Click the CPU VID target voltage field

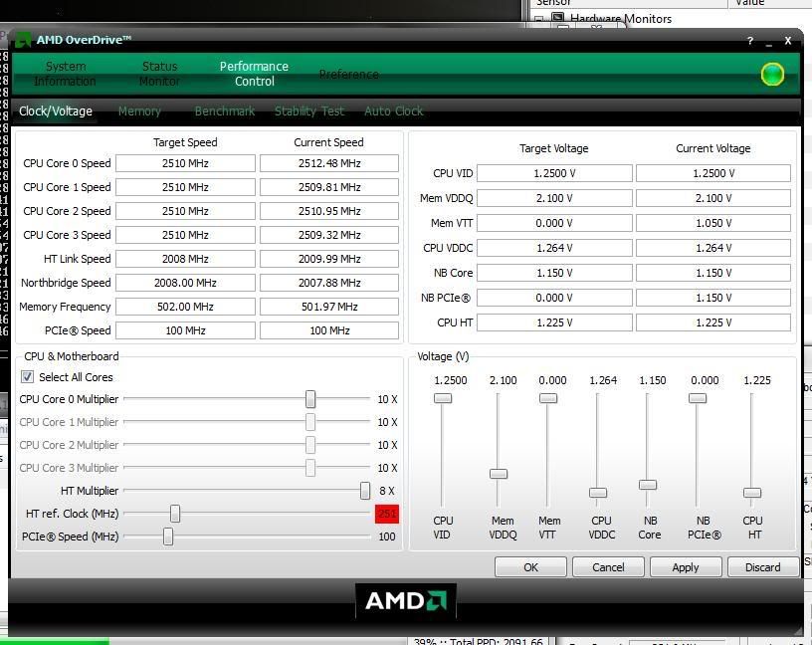(554, 173)
